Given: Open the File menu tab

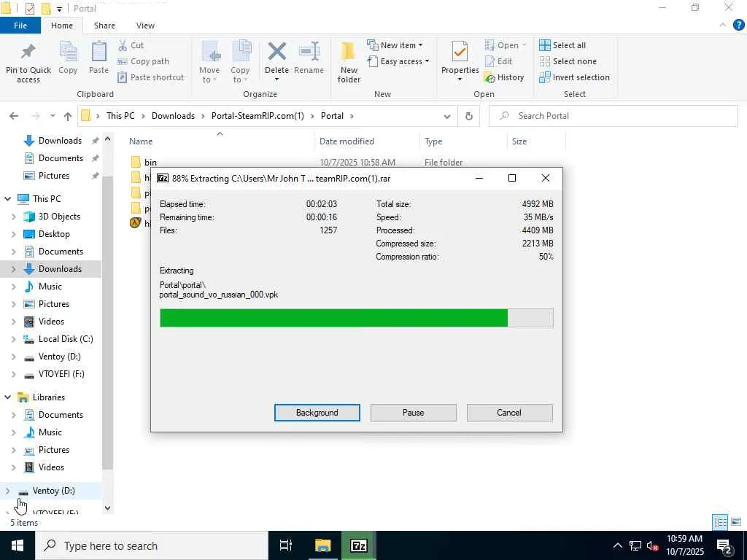Looking at the screenshot, I should (x=20, y=26).
